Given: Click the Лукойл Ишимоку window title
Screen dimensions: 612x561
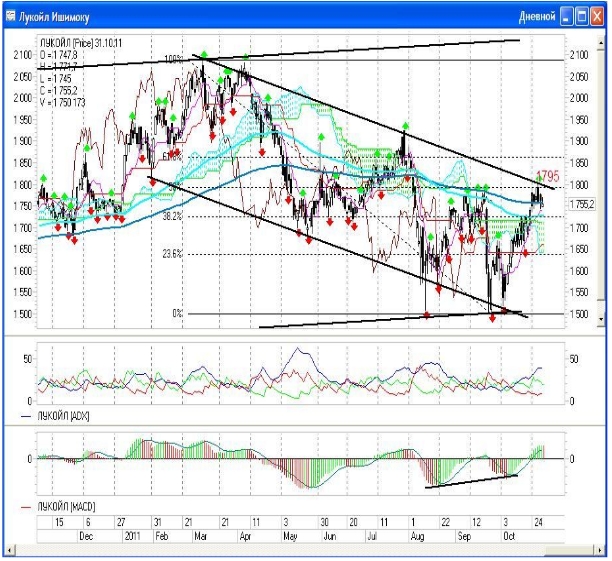Looking at the screenshot, I should tap(54, 17).
